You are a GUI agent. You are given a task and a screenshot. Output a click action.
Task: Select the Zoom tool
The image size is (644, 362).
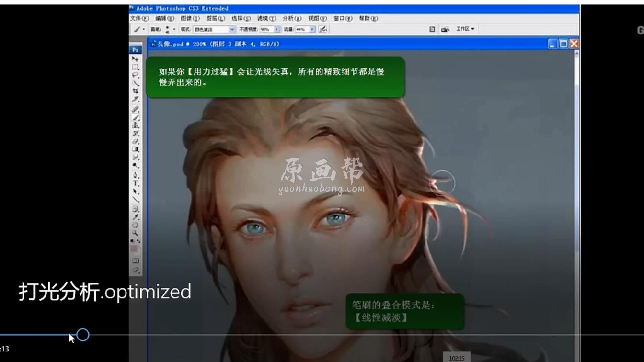coord(136,233)
